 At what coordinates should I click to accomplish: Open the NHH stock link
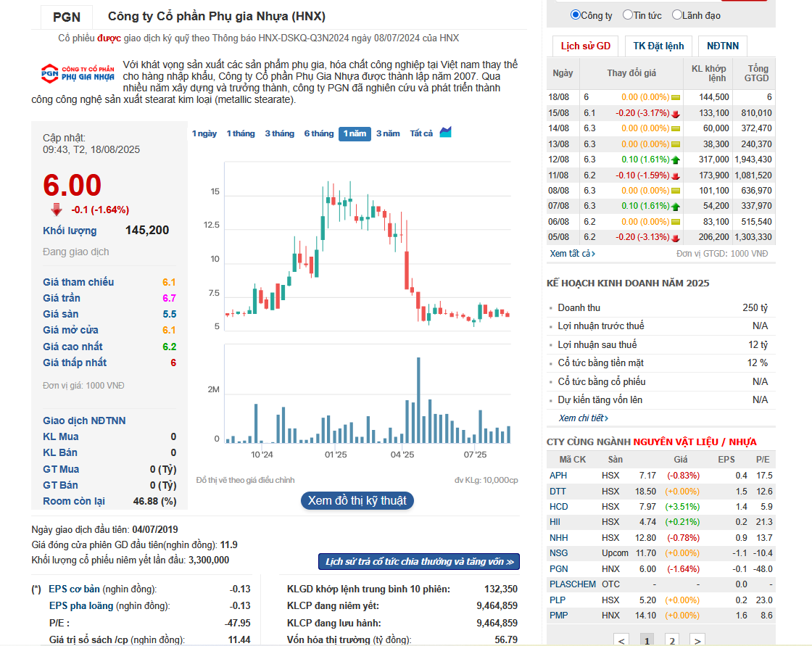pos(559,538)
